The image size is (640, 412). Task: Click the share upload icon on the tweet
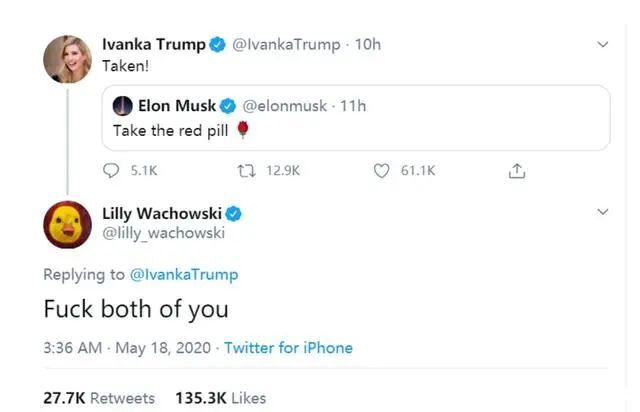pos(517,171)
